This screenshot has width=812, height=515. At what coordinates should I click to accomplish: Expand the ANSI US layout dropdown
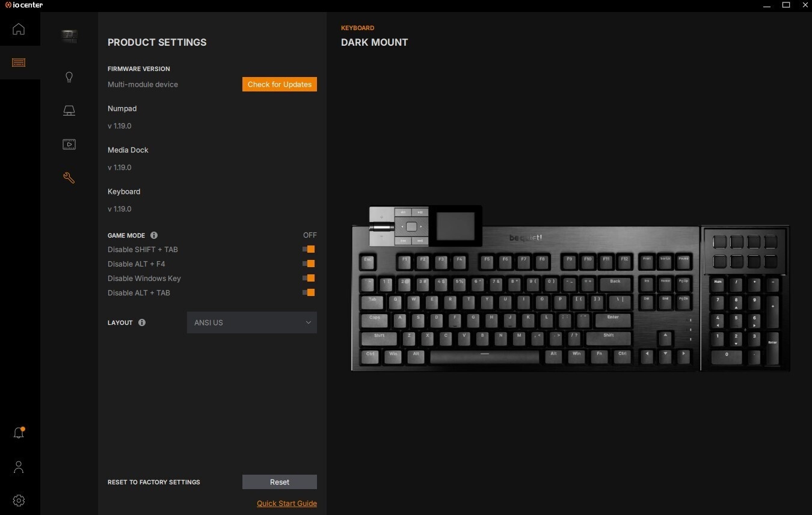tap(252, 322)
